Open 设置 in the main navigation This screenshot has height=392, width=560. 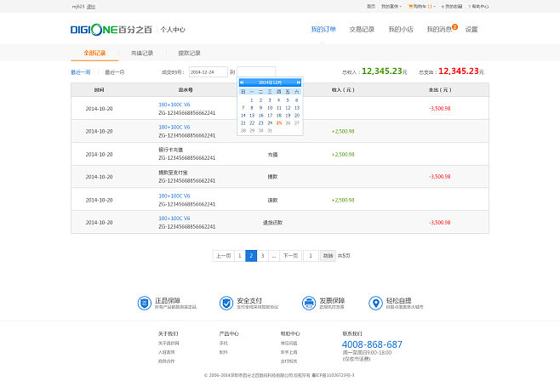pyautogui.click(x=471, y=29)
